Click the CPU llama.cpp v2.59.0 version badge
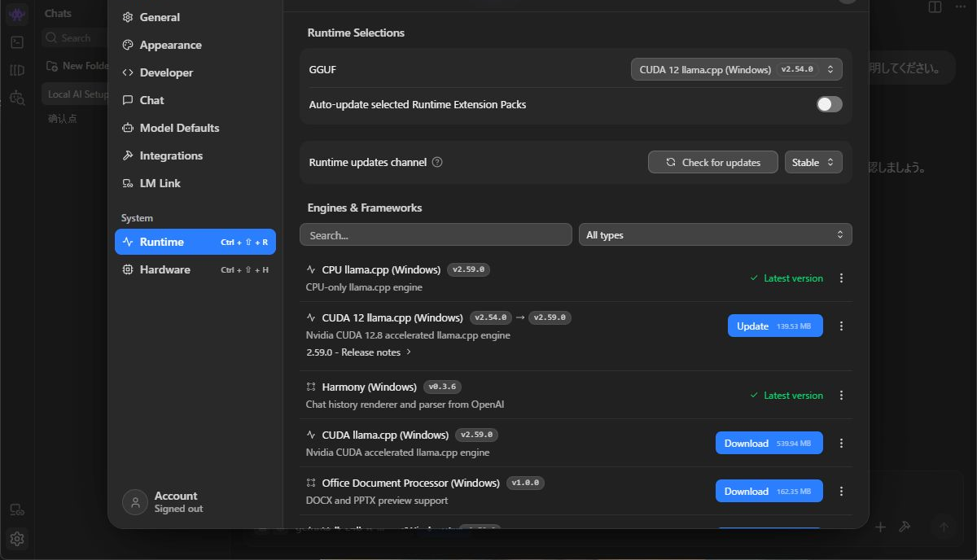Screen dimensions: 977x560 468,269
